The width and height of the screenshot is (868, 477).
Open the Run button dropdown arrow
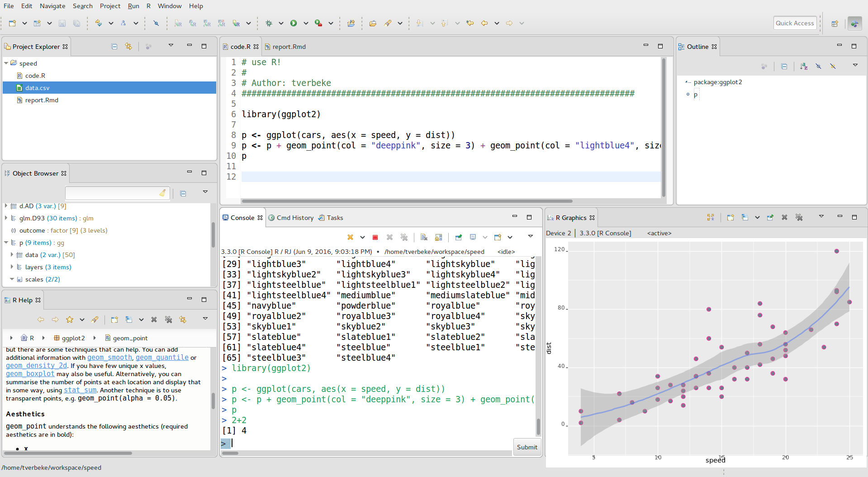pos(306,23)
